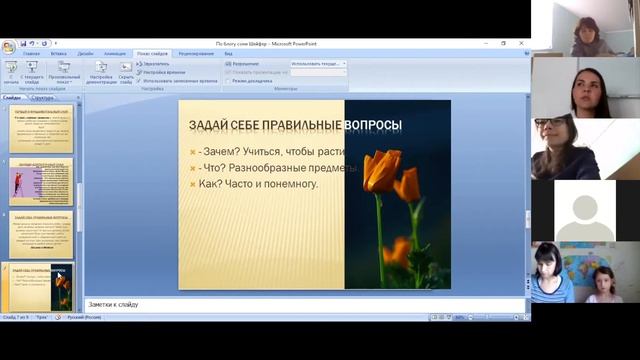Switch to the Вставка ribbon tab
Screen dimensions: 640x360
click(x=59, y=53)
